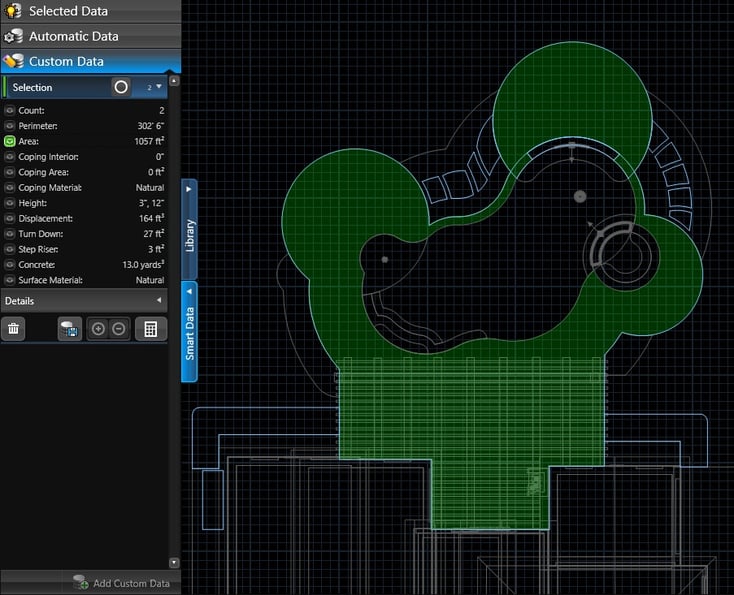Select the Perimeter value 302' 6"
The image size is (734, 595).
click(x=151, y=126)
